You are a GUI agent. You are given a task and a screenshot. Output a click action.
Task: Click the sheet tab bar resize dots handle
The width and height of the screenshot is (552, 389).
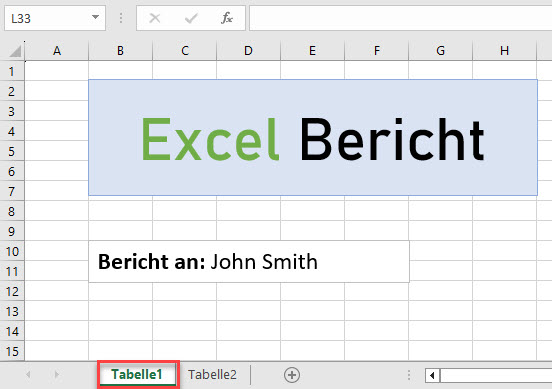coord(409,375)
